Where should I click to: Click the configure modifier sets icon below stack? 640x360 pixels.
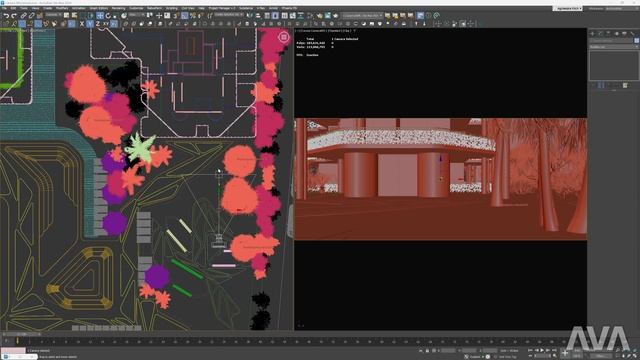pos(625,85)
